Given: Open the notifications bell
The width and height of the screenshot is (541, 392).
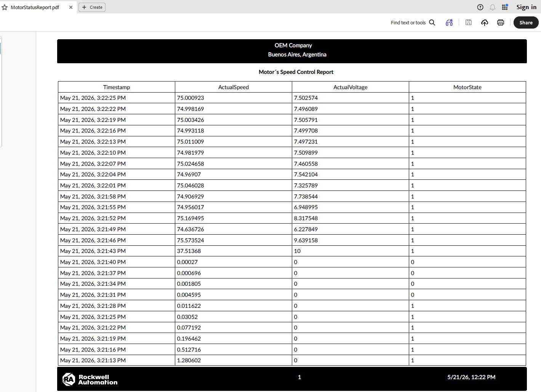Looking at the screenshot, I should pyautogui.click(x=493, y=7).
